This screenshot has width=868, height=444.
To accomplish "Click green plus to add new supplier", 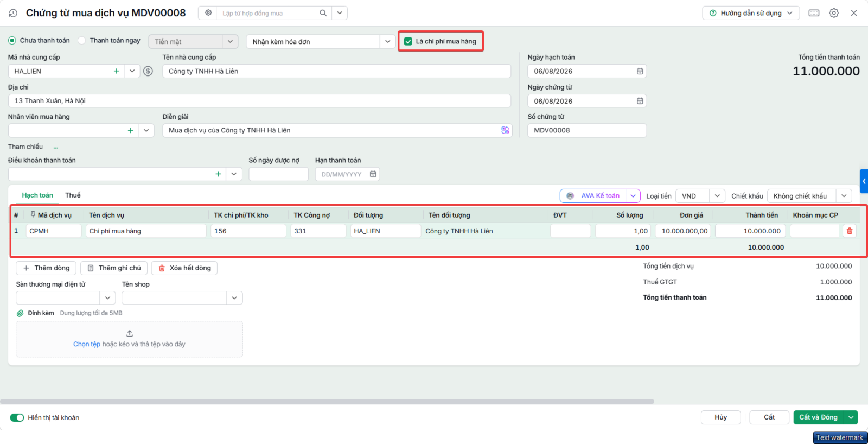I will [116, 71].
